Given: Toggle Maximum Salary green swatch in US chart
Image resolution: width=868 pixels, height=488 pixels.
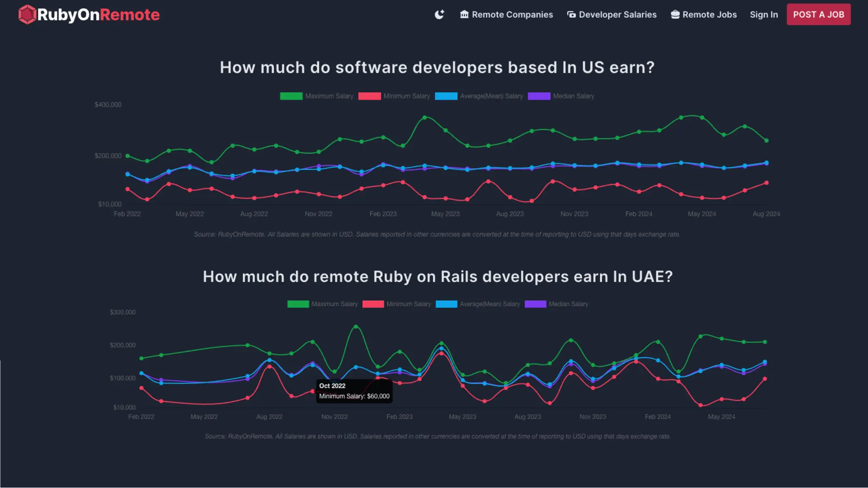Looking at the screenshot, I should click(x=291, y=96).
